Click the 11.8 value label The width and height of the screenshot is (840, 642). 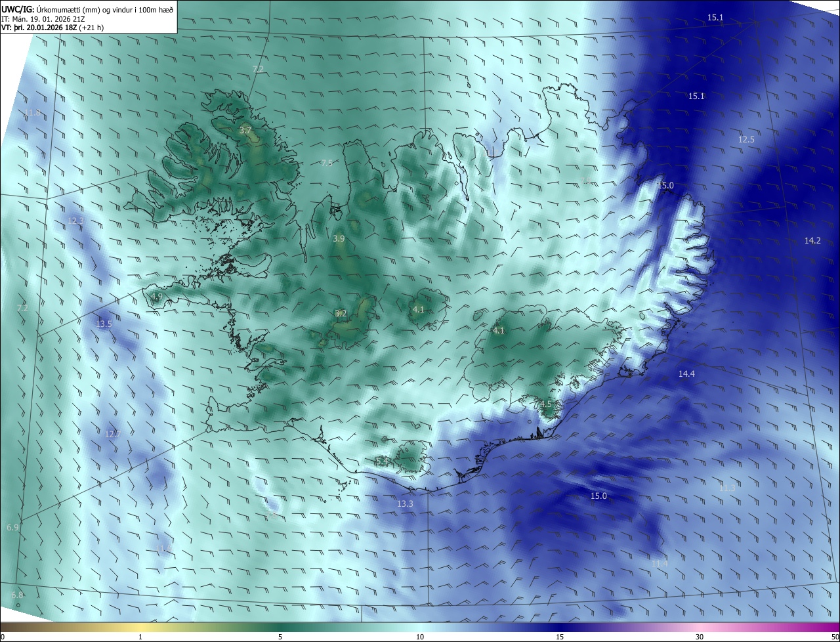[33, 113]
